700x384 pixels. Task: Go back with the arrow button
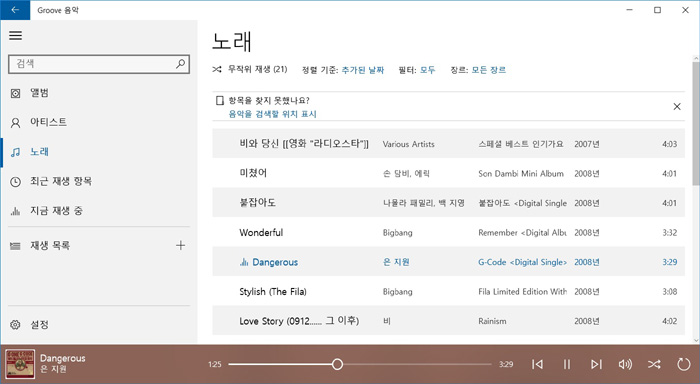pyautogui.click(x=15, y=10)
